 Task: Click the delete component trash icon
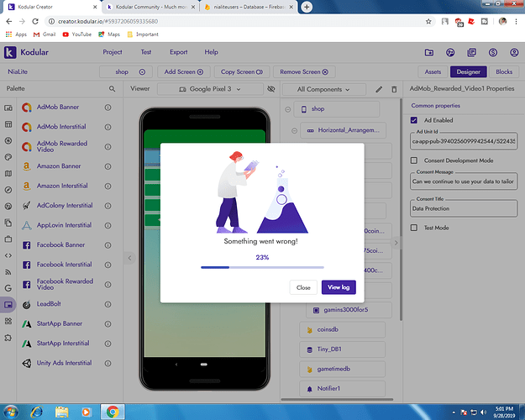tap(394, 89)
